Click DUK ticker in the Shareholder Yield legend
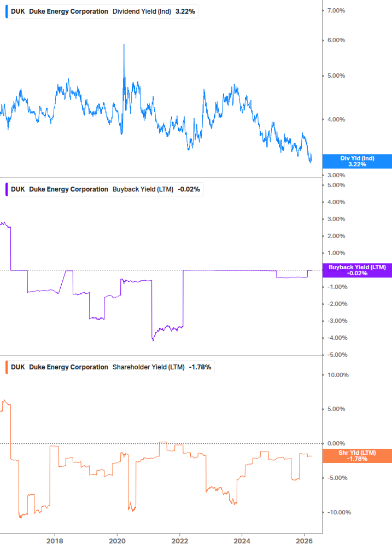 coord(18,367)
